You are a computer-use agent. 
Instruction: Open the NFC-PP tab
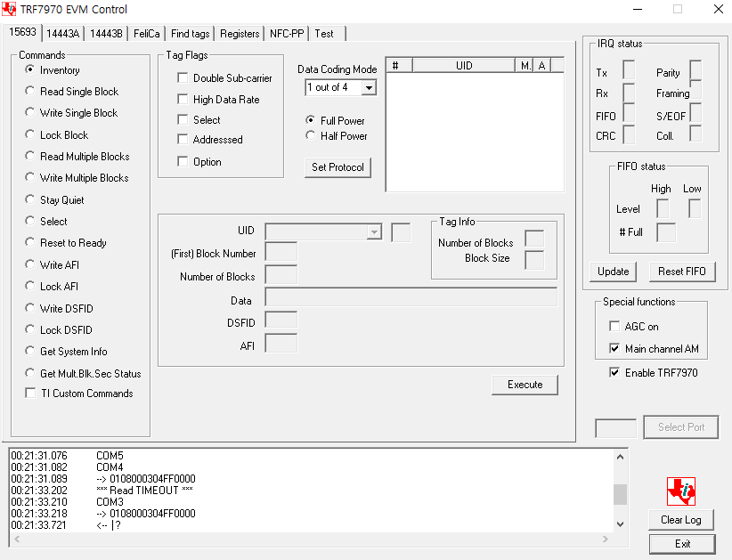pos(287,34)
